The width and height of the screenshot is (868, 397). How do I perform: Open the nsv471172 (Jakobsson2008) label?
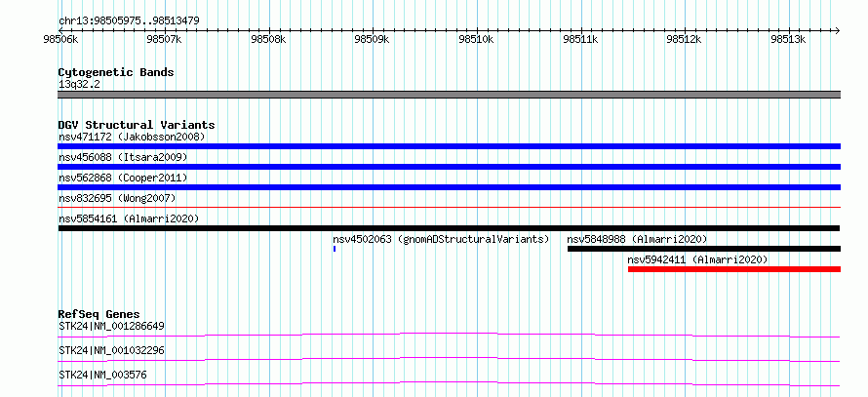132,137
